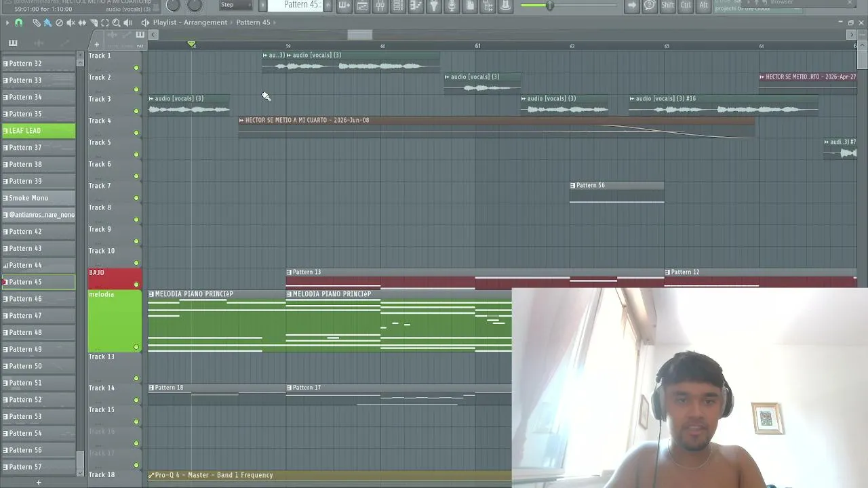This screenshot has height=488, width=868.
Task: Open the Playlist options arrow menu
Action: click(7, 22)
